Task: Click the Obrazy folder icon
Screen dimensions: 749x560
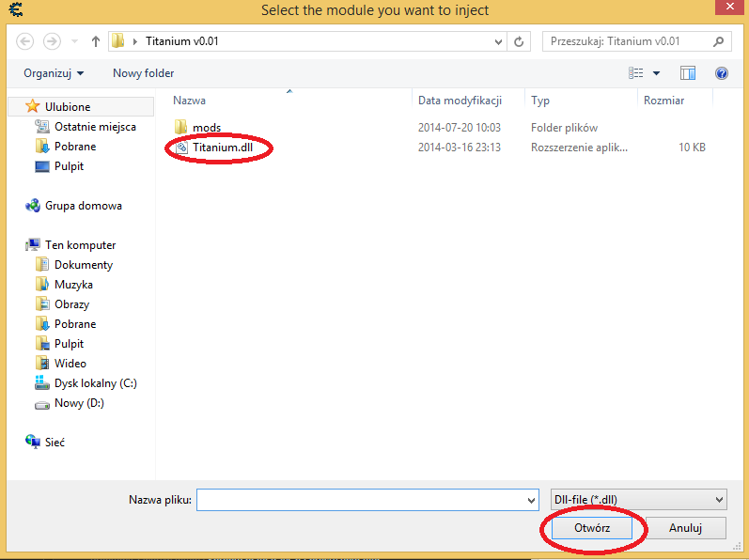Action: (x=42, y=303)
